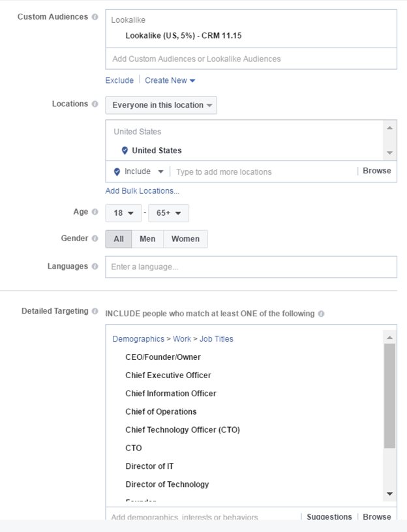Click the United States location pin icon
The width and height of the screenshot is (407, 532).
click(x=125, y=151)
